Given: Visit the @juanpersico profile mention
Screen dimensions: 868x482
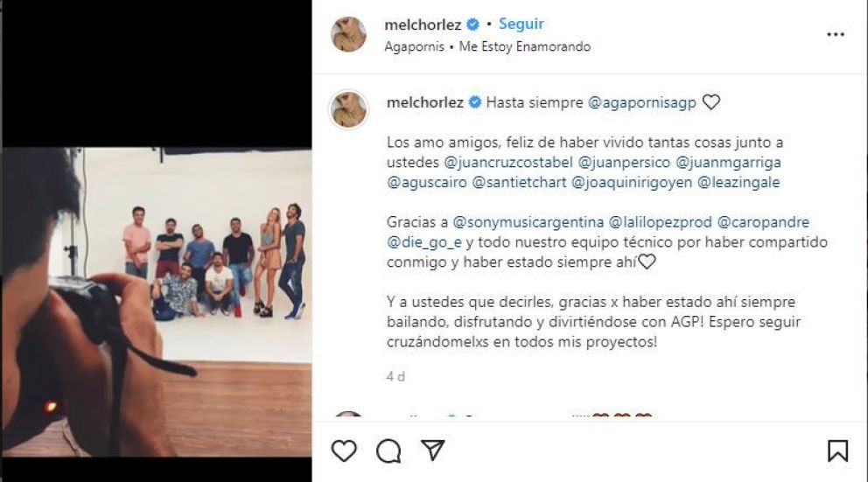Looking at the screenshot, I should pyautogui.click(x=624, y=163).
